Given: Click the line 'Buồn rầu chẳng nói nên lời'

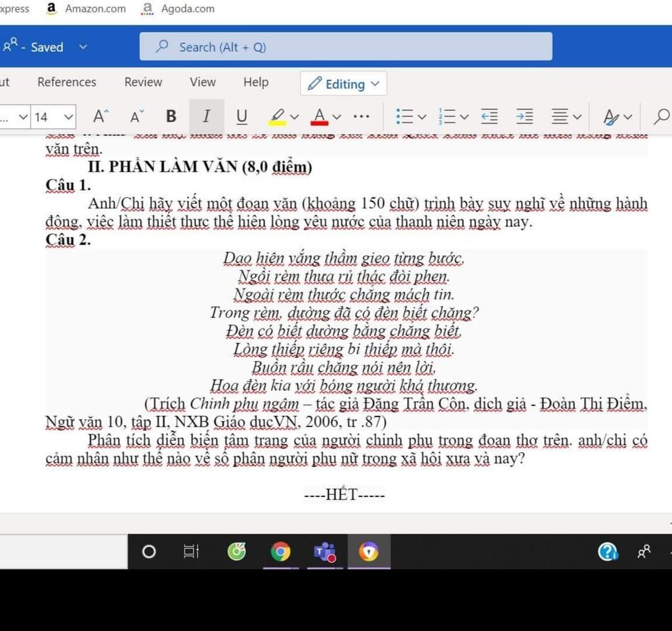Looking at the screenshot, I should 344,367.
